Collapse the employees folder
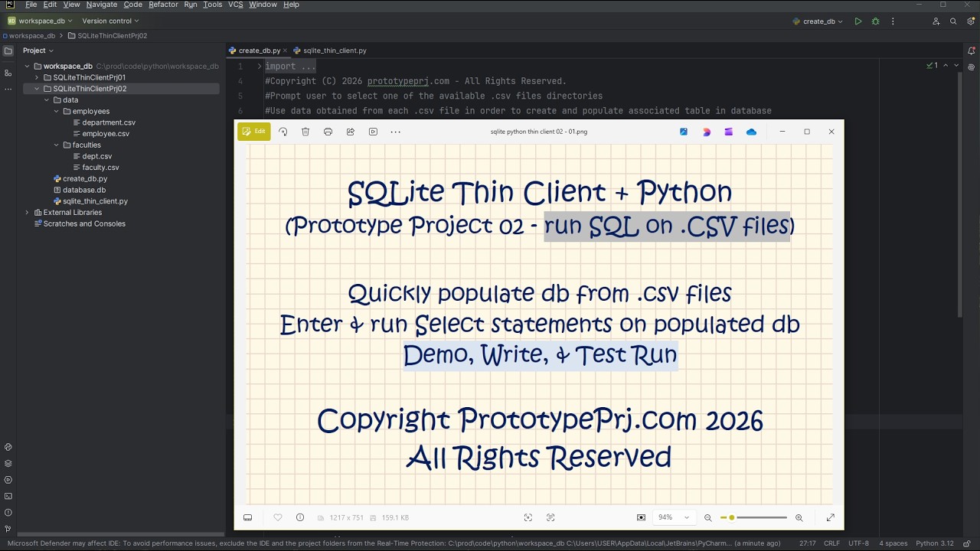The width and height of the screenshot is (980, 551). (x=56, y=111)
